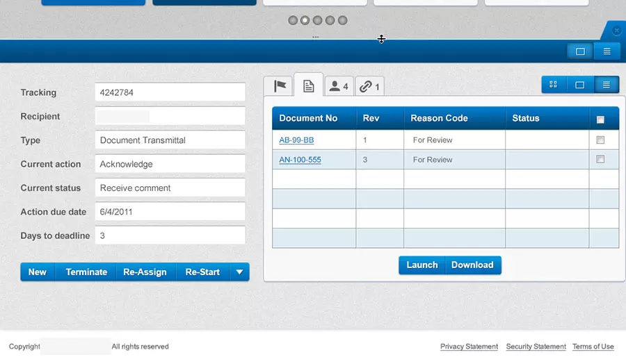The height and width of the screenshot is (364, 626).
Task: Close the detail panel with the X icon
Action: [616, 31]
